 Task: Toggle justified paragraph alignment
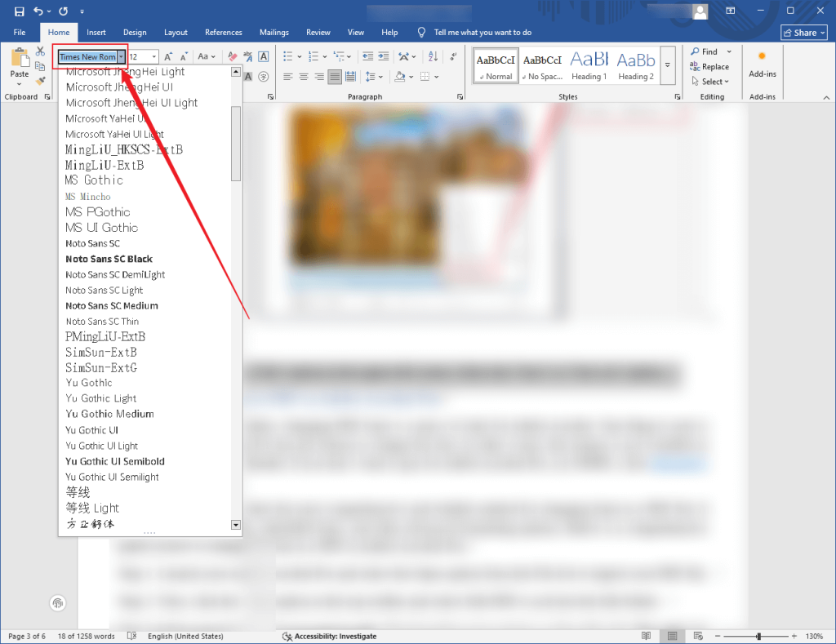coord(333,76)
